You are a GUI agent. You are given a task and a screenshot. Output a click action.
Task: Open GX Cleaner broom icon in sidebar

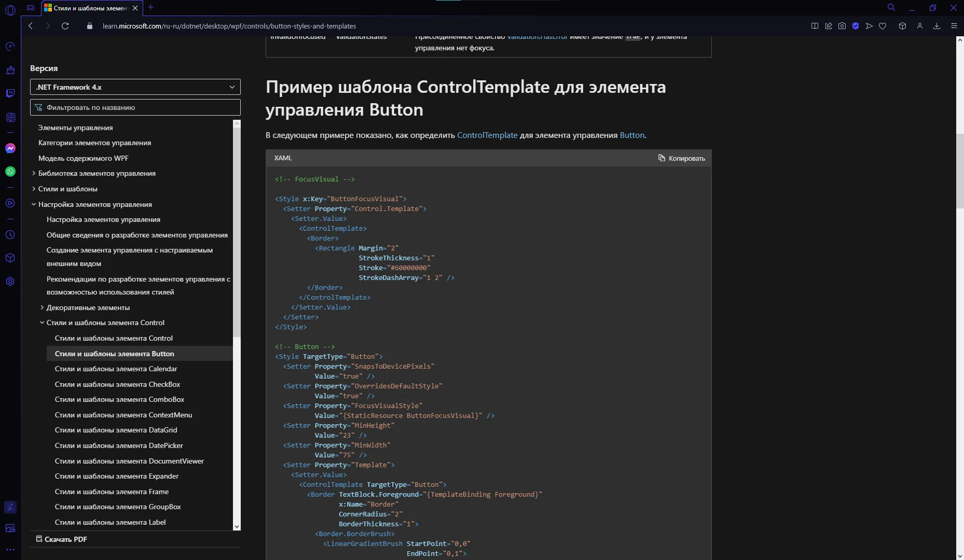(x=10, y=70)
